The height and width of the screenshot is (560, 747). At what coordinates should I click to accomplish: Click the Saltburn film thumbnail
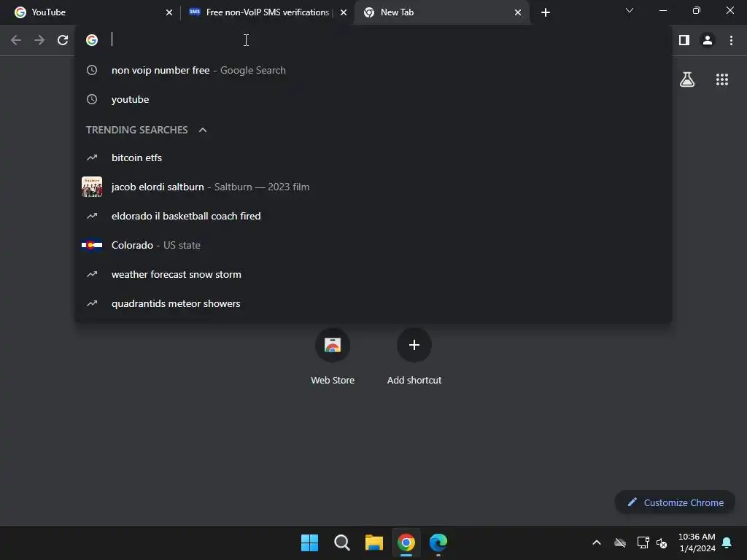tap(92, 187)
